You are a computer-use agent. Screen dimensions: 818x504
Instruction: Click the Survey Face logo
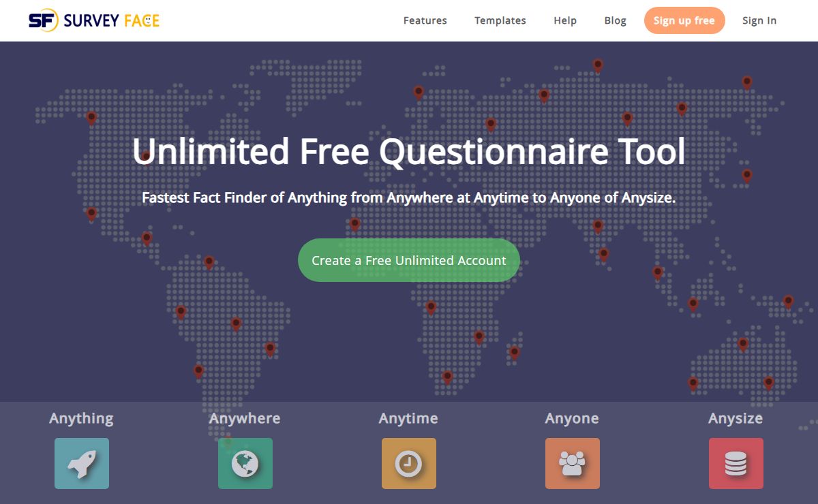point(94,20)
